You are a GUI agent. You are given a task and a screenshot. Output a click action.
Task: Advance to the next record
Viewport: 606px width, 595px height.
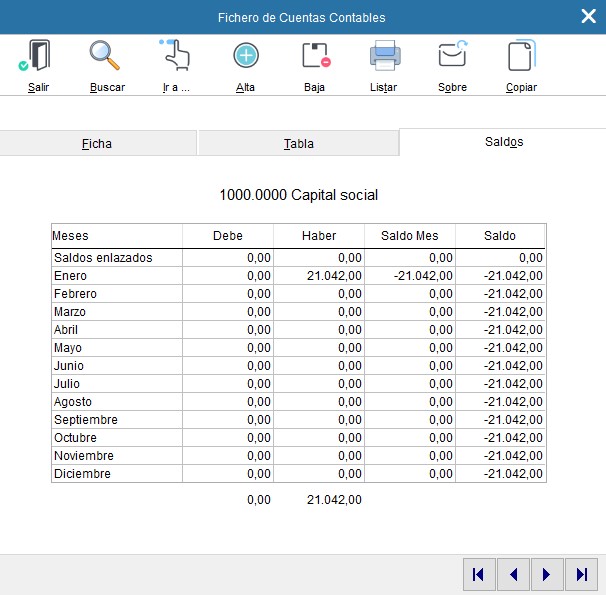click(547, 574)
